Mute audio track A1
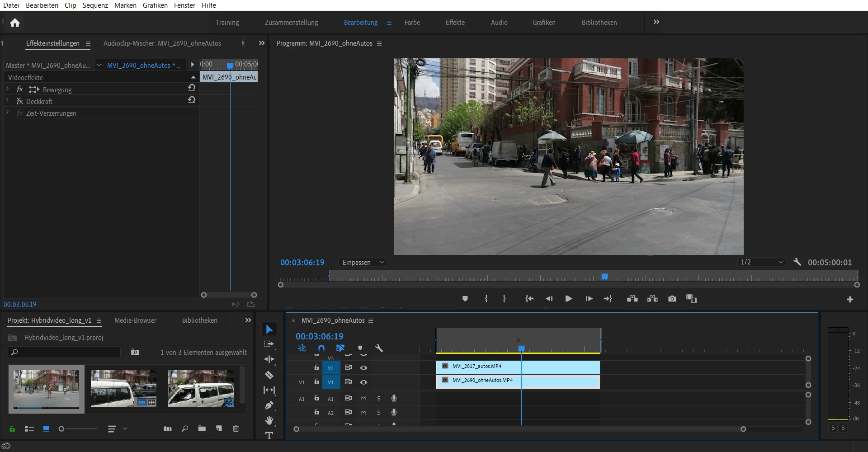 363,398
